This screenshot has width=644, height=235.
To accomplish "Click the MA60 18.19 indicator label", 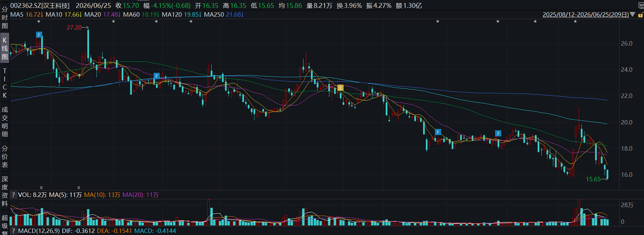I will coord(141,15).
